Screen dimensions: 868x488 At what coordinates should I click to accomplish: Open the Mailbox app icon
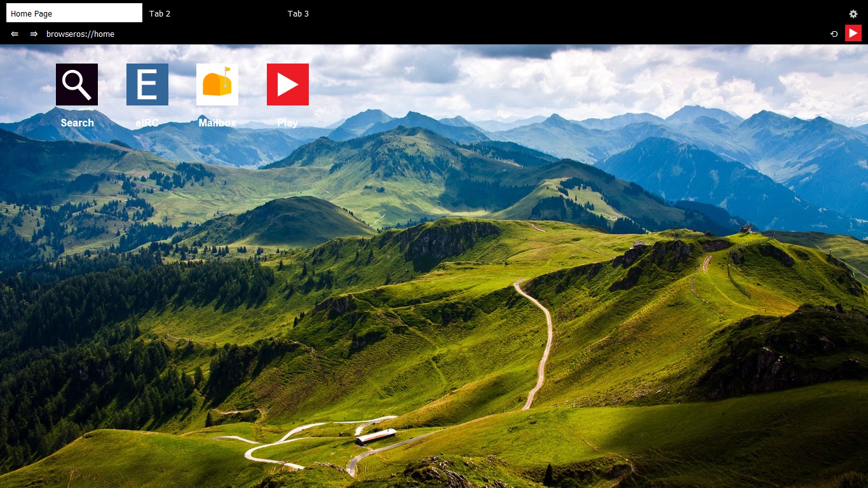pyautogui.click(x=217, y=85)
